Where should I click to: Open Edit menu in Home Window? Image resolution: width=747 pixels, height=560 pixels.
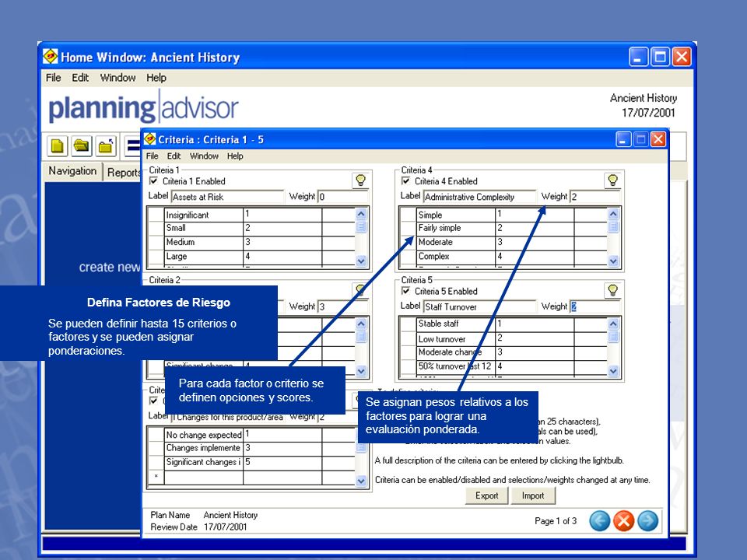[80, 78]
